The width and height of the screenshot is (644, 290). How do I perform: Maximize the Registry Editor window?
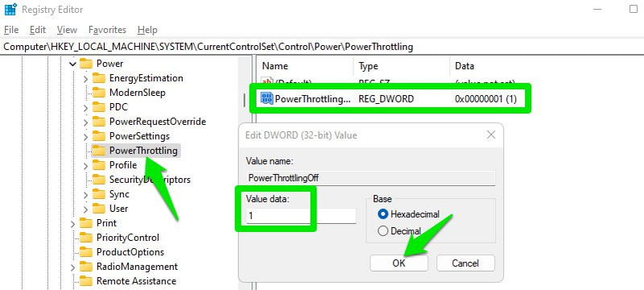click(634, 10)
